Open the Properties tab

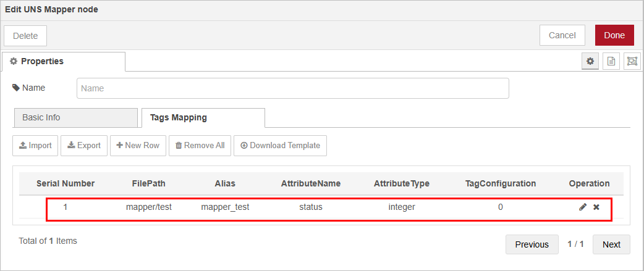point(63,61)
